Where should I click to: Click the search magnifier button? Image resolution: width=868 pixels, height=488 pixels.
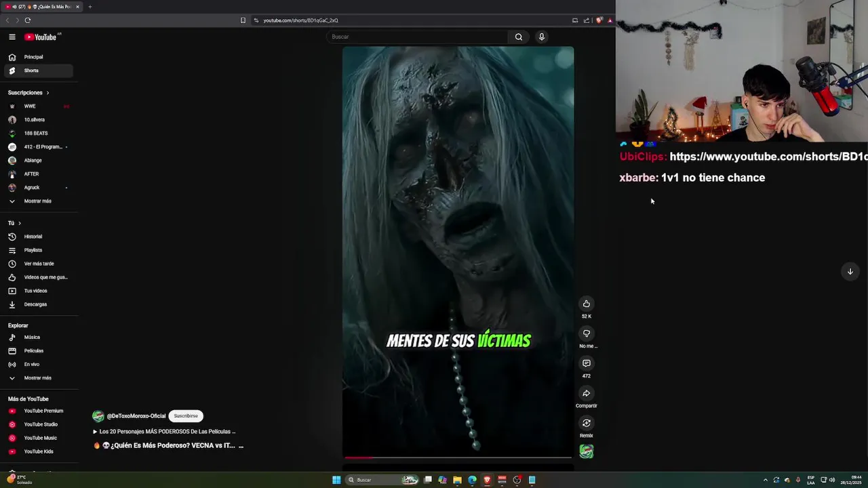pyautogui.click(x=519, y=37)
